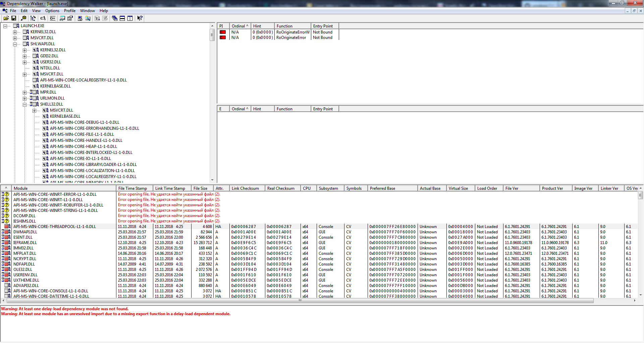Toggle View Full Paths display

[x=43, y=18]
